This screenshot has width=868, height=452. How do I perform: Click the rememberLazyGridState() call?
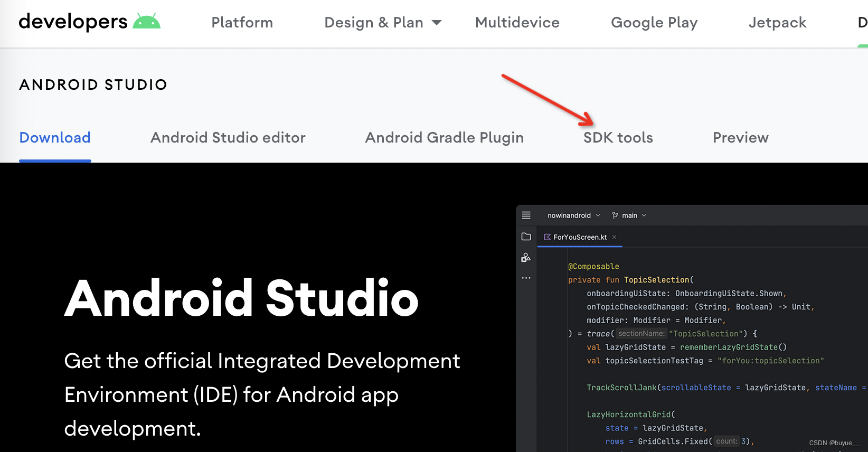[x=733, y=347]
